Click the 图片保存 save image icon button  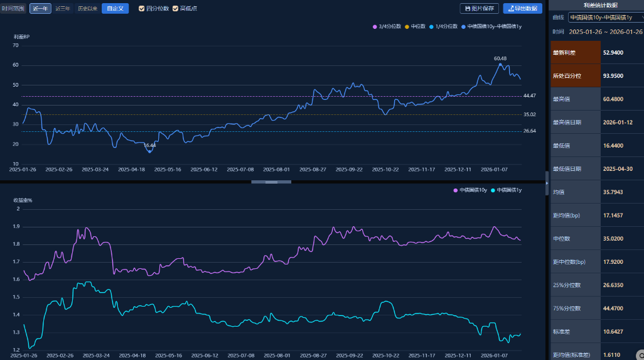pos(480,9)
